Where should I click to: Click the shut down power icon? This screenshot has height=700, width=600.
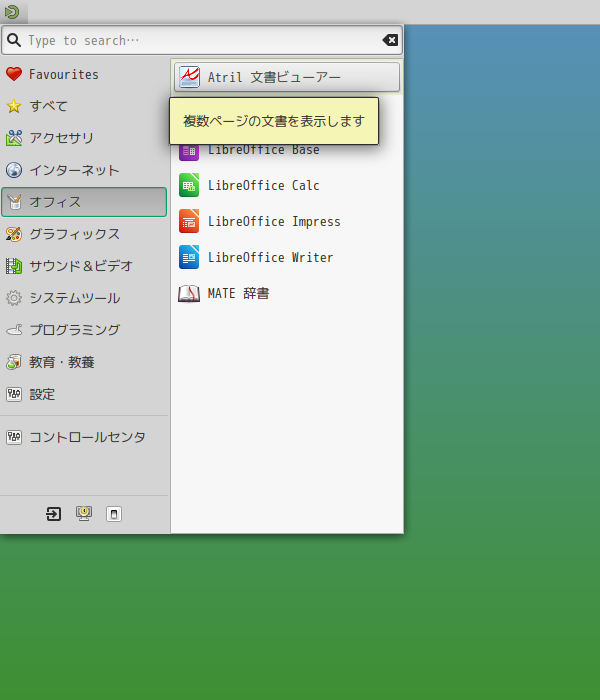coord(114,514)
